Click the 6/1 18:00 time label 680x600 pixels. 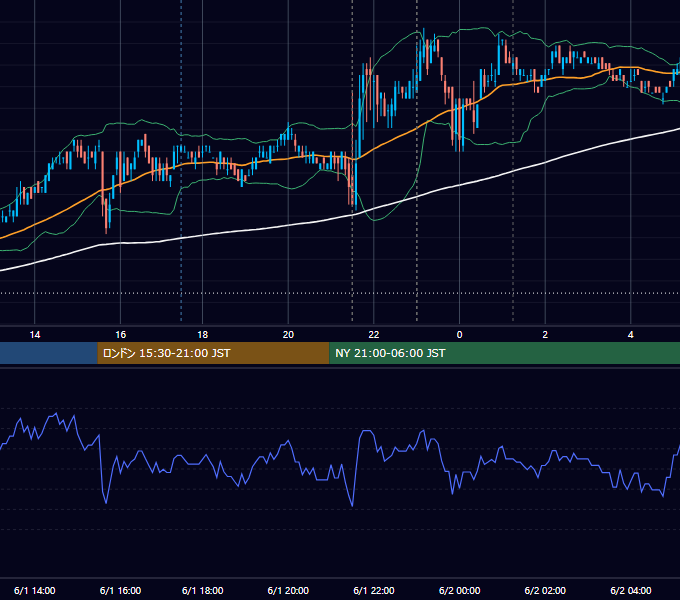point(203,590)
